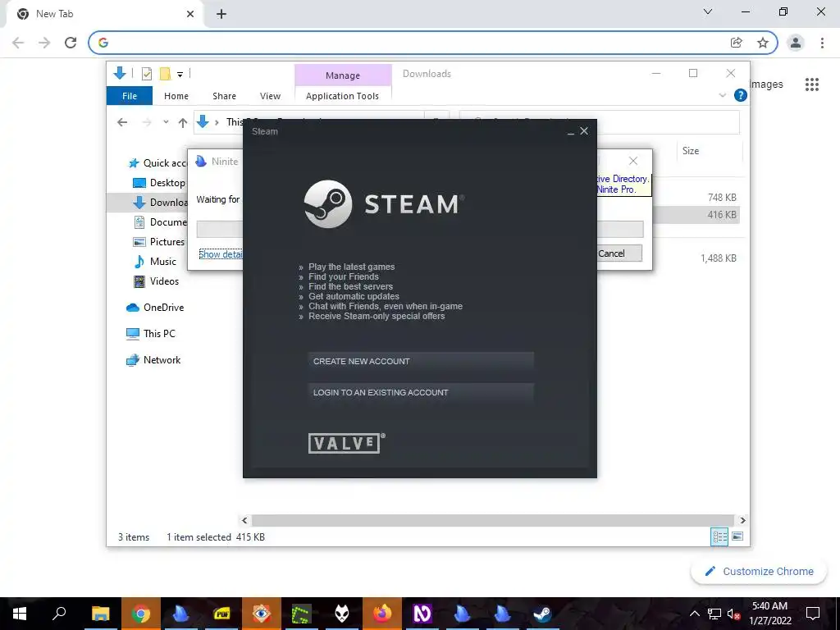The width and height of the screenshot is (840, 630).
Task: Open the foobar2000 alien-face taskbar icon
Action: (342, 614)
